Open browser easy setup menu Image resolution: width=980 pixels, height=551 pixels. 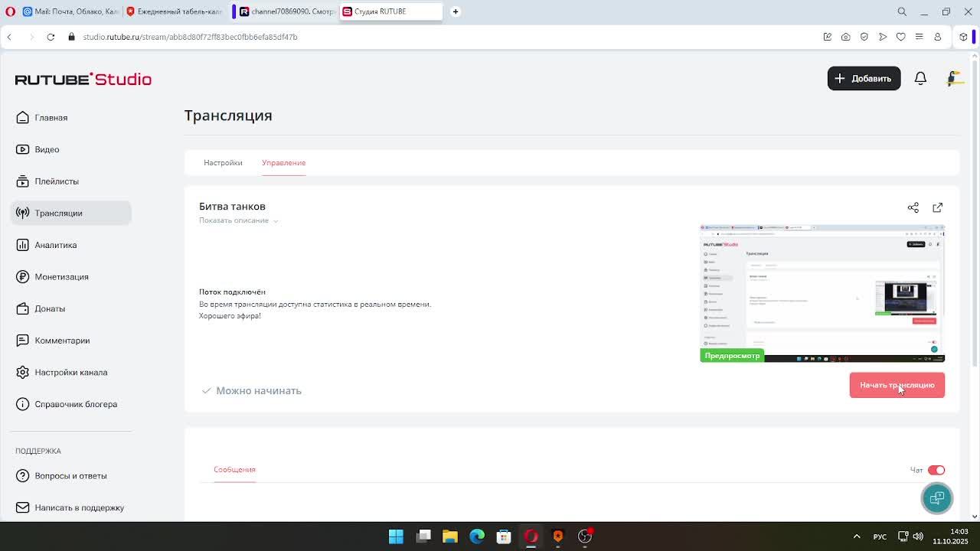920,37
